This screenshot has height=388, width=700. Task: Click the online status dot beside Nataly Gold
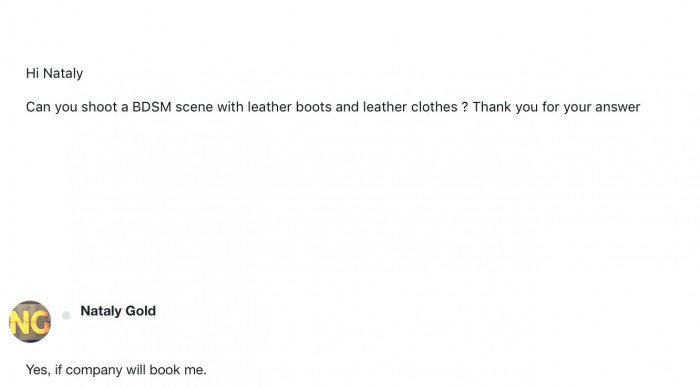(x=66, y=315)
